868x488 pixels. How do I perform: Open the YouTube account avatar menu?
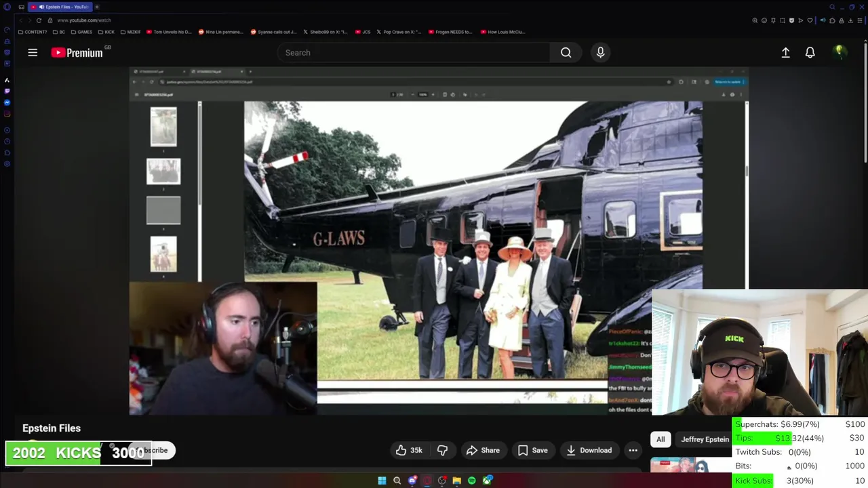coord(839,52)
